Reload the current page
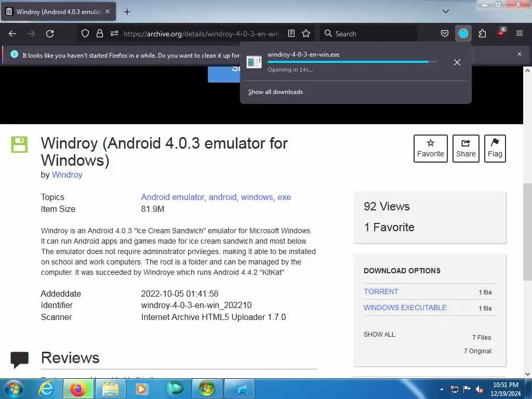 click(50, 34)
